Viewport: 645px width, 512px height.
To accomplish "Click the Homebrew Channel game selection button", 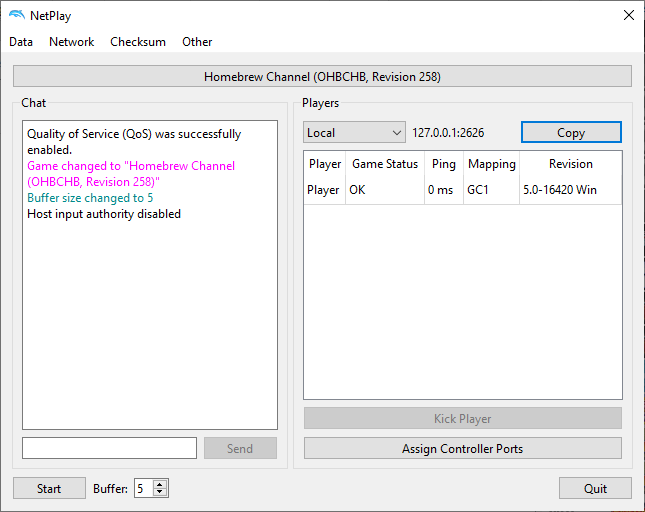I will pos(322,76).
